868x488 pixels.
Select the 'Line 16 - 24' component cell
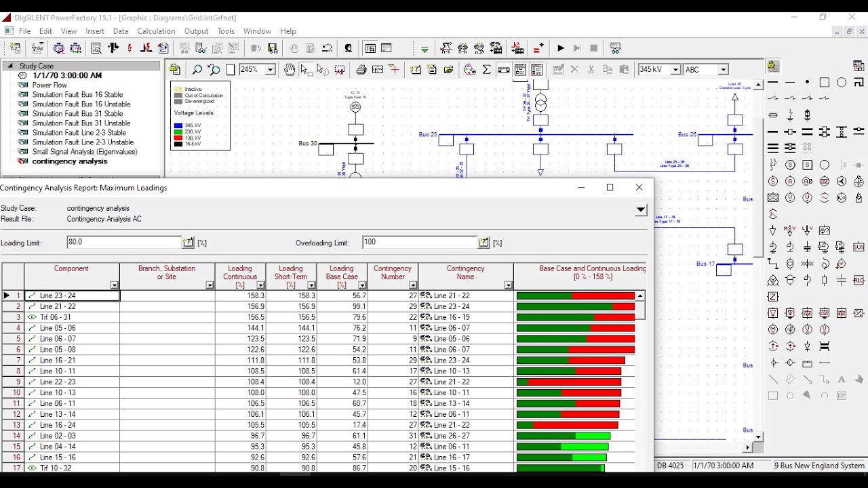click(72, 425)
